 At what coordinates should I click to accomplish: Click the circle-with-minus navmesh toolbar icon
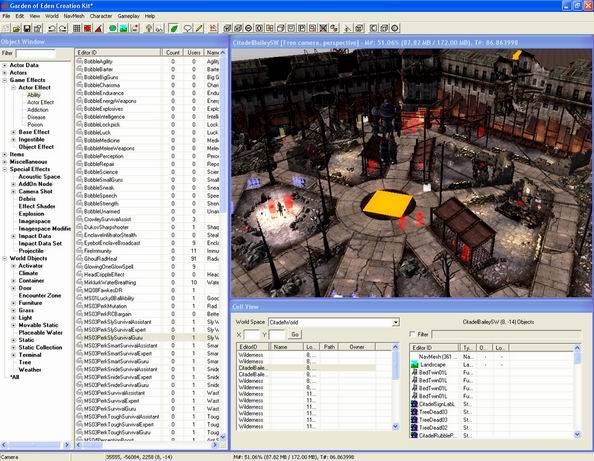click(x=249, y=28)
